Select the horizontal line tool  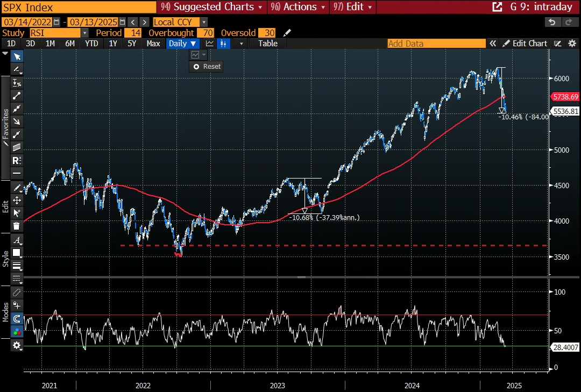17,173
